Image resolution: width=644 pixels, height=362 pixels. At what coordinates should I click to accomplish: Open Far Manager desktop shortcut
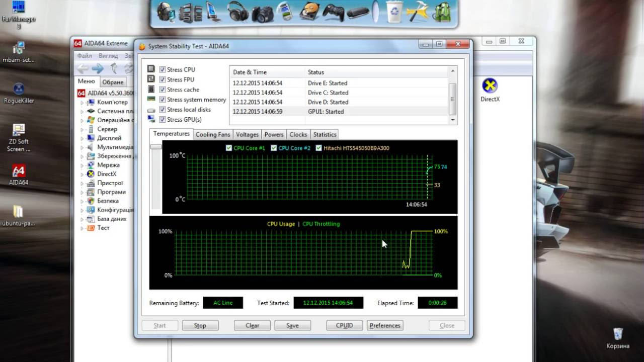pyautogui.click(x=19, y=15)
